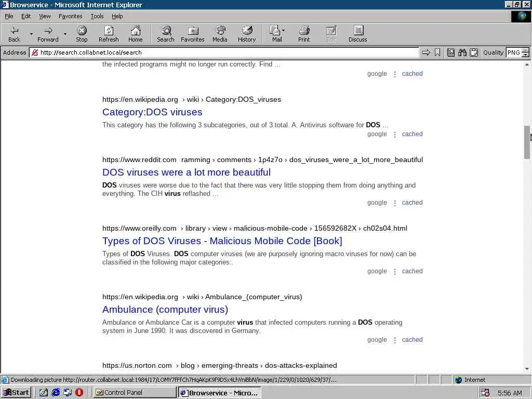The width and height of the screenshot is (532, 399).
Task: Open the Tools menu
Action: 97,16
